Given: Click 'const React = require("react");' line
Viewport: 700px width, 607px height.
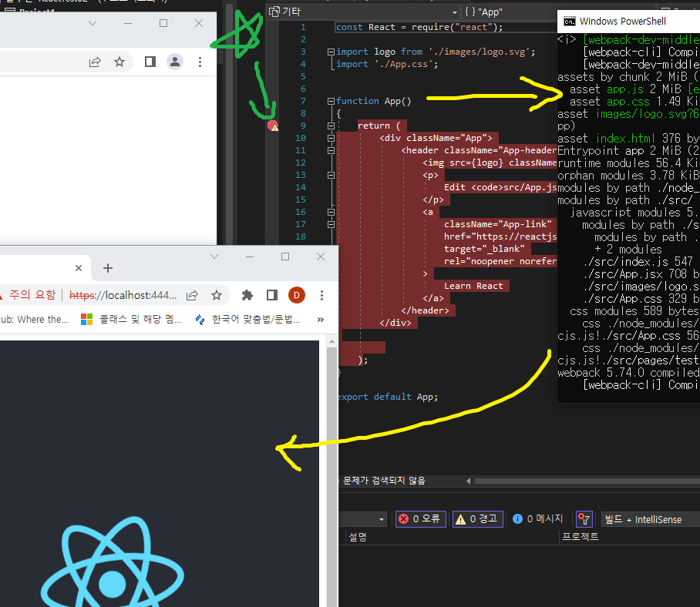Looking at the screenshot, I should 419,27.
